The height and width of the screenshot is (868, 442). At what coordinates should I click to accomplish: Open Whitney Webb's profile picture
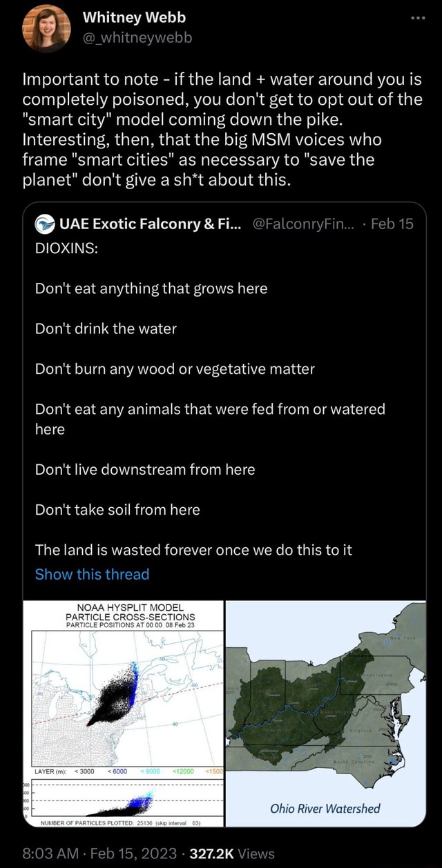click(x=47, y=28)
